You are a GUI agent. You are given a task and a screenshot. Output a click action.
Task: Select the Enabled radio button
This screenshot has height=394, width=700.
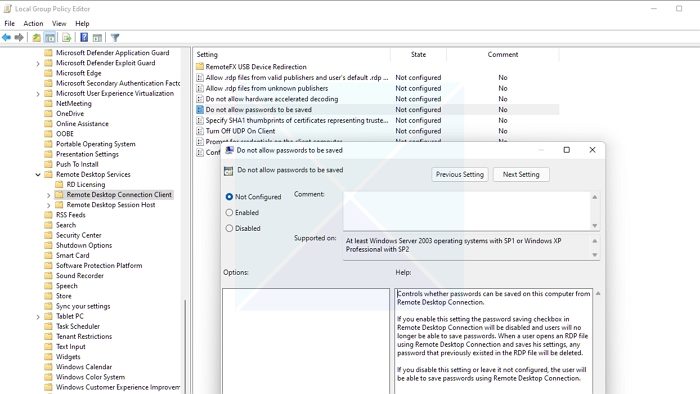(x=229, y=212)
